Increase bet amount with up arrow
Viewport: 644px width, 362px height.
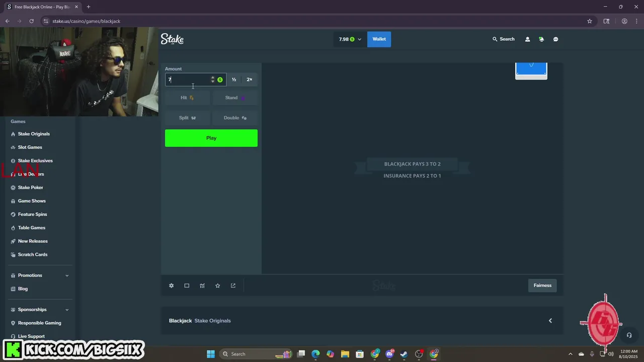pos(213,77)
